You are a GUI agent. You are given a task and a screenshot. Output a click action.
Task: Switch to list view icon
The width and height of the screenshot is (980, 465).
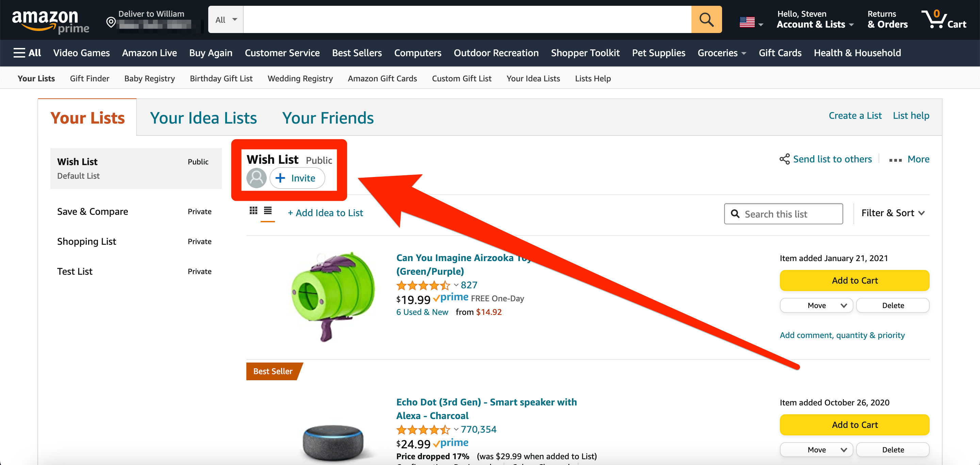click(268, 210)
